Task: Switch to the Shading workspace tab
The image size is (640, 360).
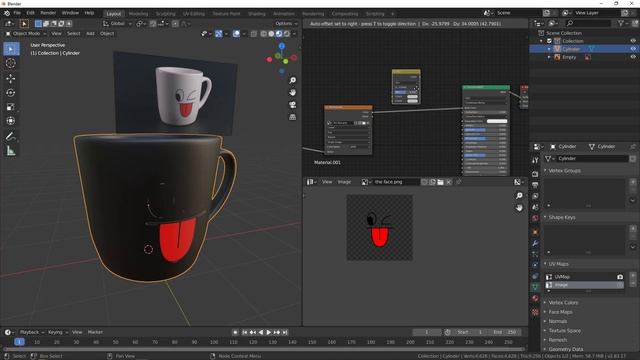Action: coord(257,14)
